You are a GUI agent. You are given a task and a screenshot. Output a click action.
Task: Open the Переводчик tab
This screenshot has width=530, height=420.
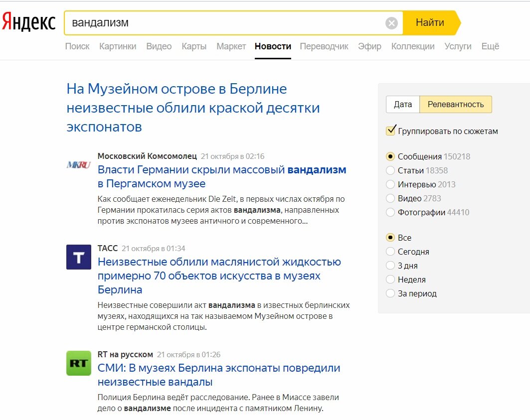click(324, 46)
